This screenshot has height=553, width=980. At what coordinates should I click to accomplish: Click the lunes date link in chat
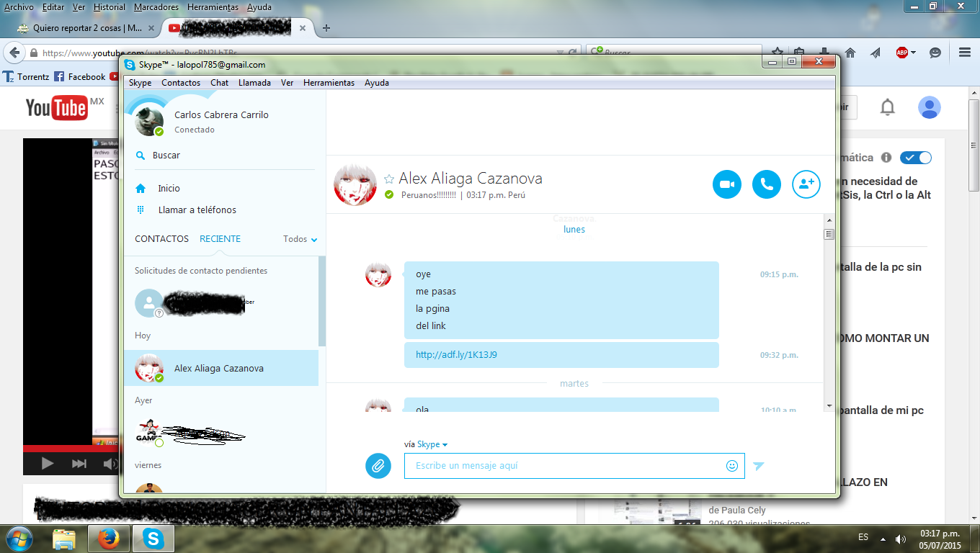click(574, 230)
